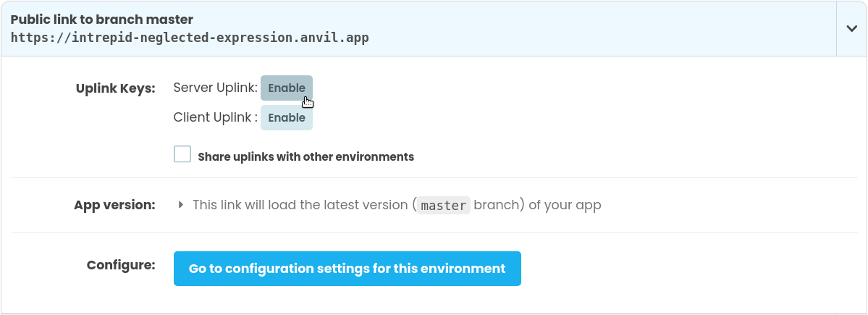Click the 'Uplink Keys:' label
The image size is (868, 315).
[115, 88]
